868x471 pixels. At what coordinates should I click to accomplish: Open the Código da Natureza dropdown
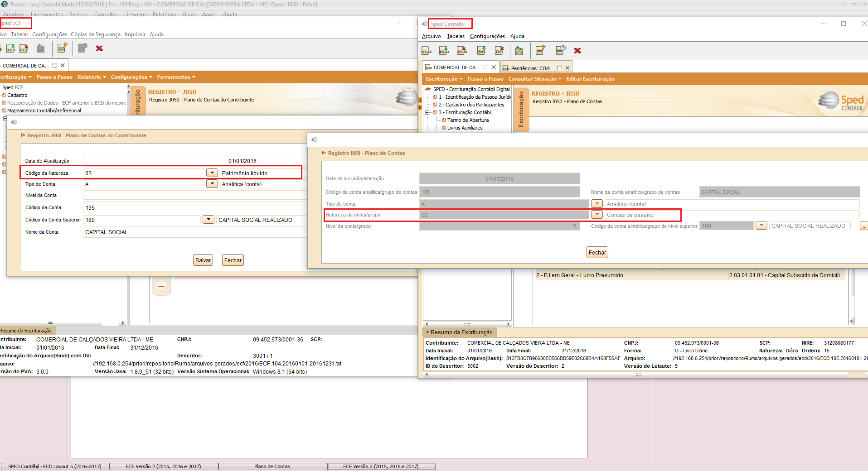[x=212, y=173]
